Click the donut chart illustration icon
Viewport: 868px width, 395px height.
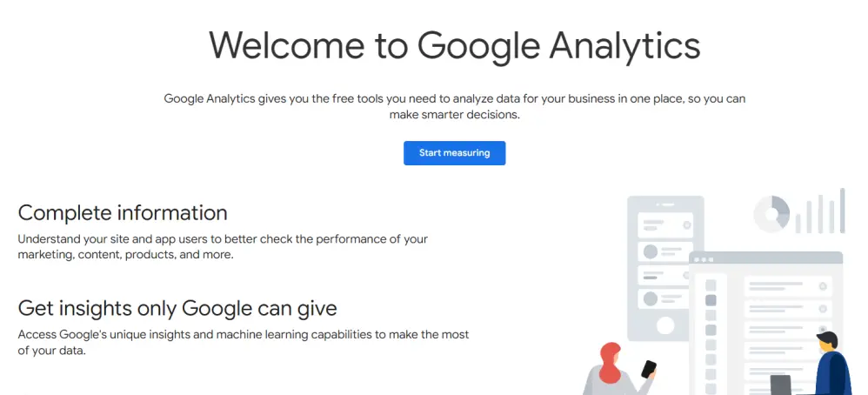point(771,214)
